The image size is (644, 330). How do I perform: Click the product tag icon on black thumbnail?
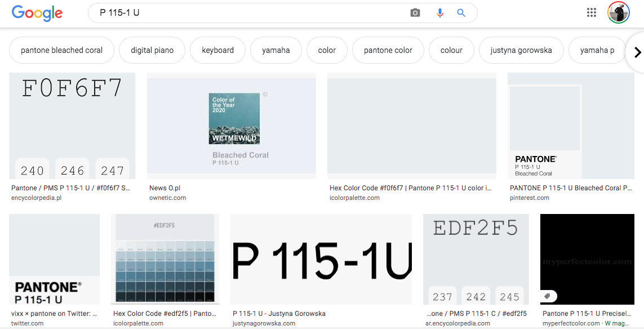(x=548, y=296)
